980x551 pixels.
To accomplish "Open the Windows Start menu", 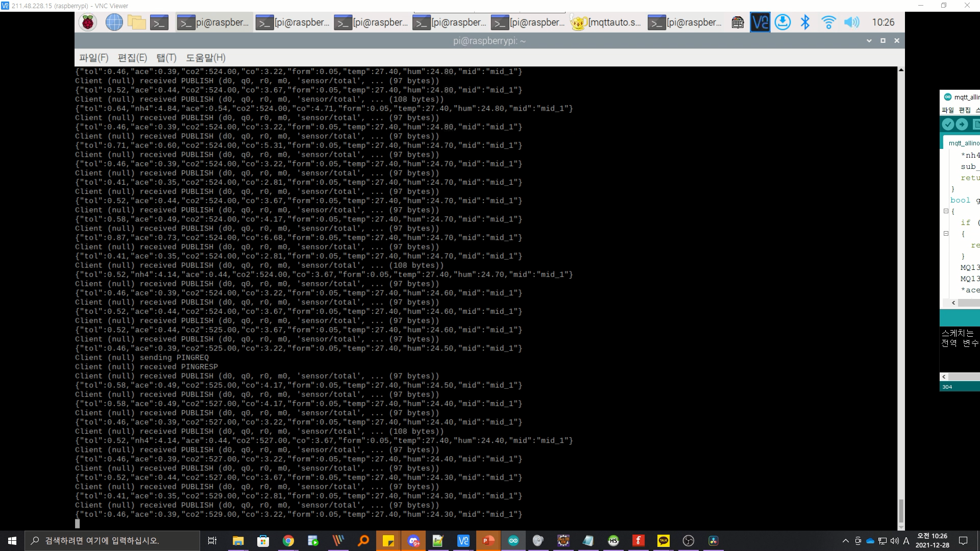I will (x=12, y=541).
